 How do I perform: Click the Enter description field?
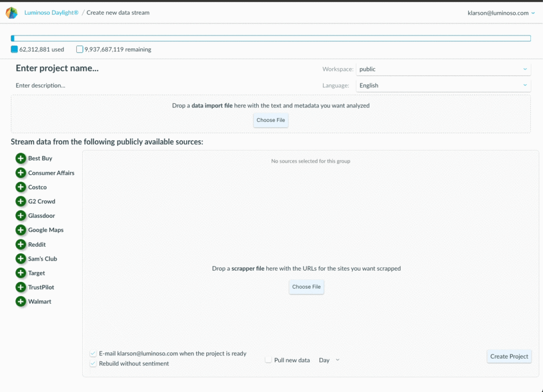(x=40, y=85)
